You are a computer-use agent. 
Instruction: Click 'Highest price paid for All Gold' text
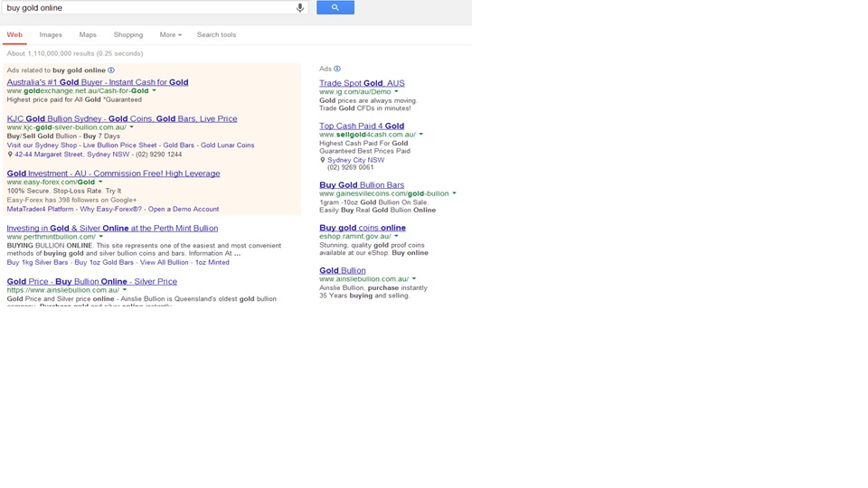click(x=74, y=99)
